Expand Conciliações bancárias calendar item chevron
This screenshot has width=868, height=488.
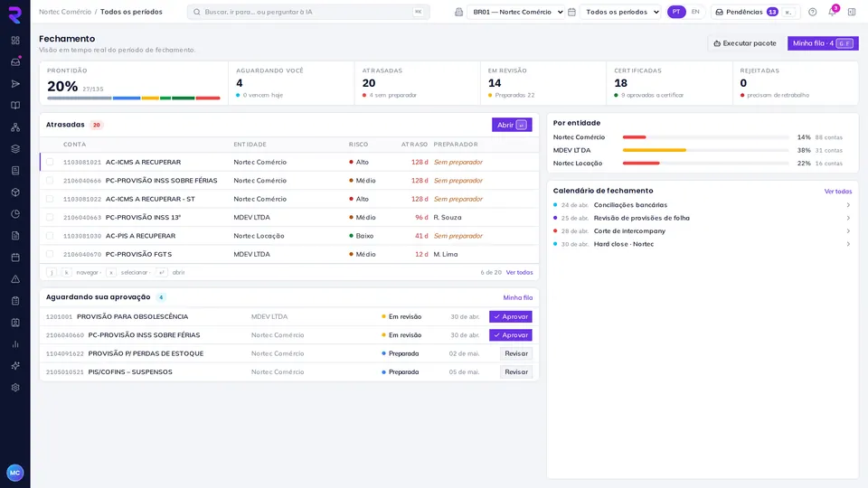point(848,205)
